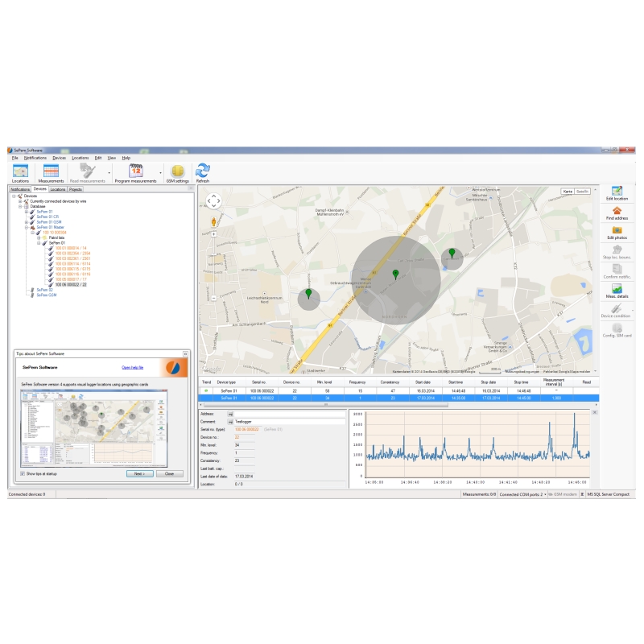
Task: Expand the Patrol lists tree node
Action: [39, 237]
